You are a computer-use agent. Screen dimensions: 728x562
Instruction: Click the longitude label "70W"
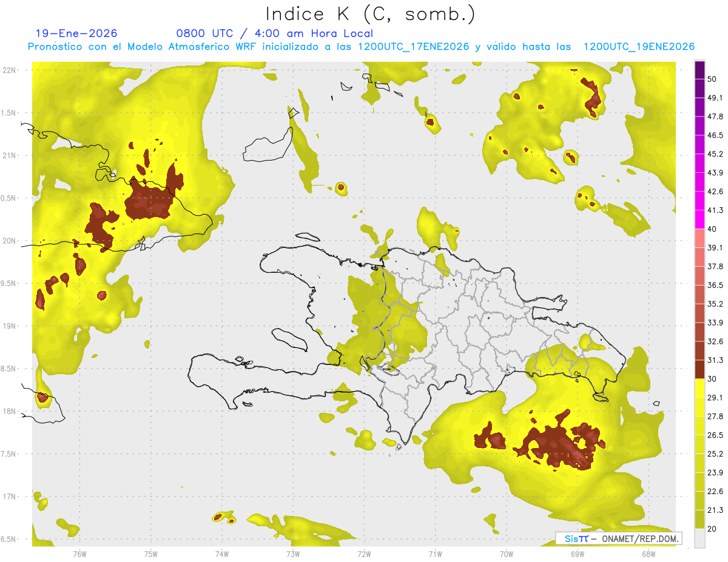tap(507, 554)
